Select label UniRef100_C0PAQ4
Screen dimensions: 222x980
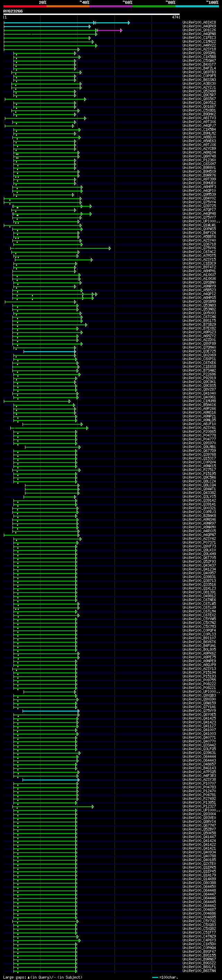(x=199, y=948)
